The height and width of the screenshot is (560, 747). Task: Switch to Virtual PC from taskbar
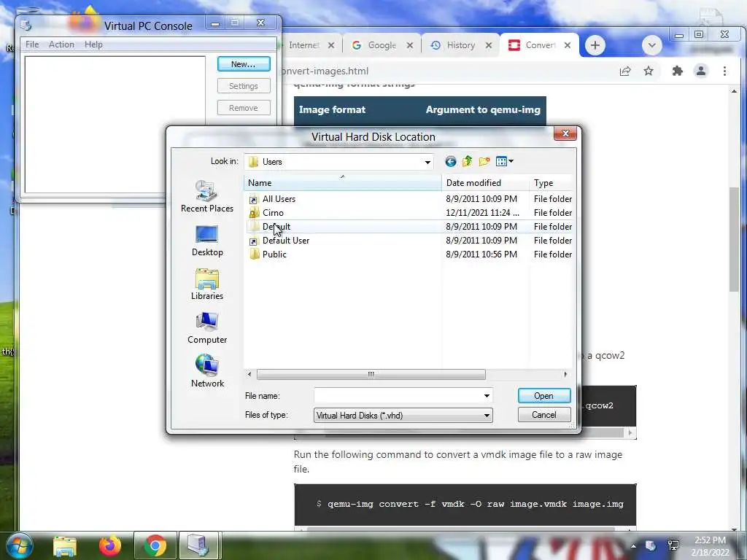click(198, 545)
